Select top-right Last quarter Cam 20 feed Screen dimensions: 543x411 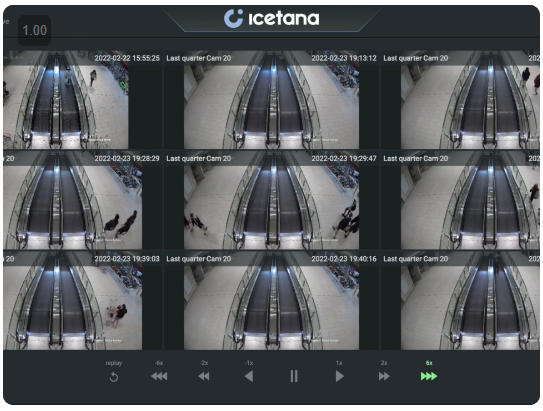[460, 100]
